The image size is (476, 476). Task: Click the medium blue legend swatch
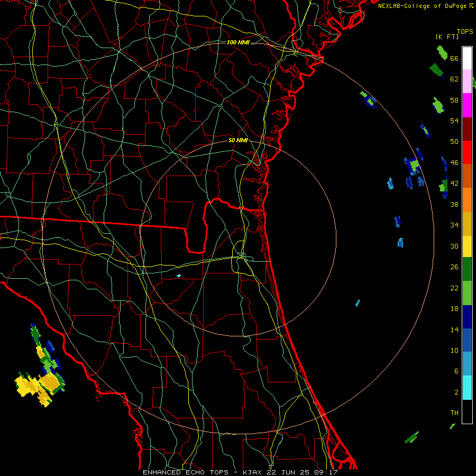(467, 340)
